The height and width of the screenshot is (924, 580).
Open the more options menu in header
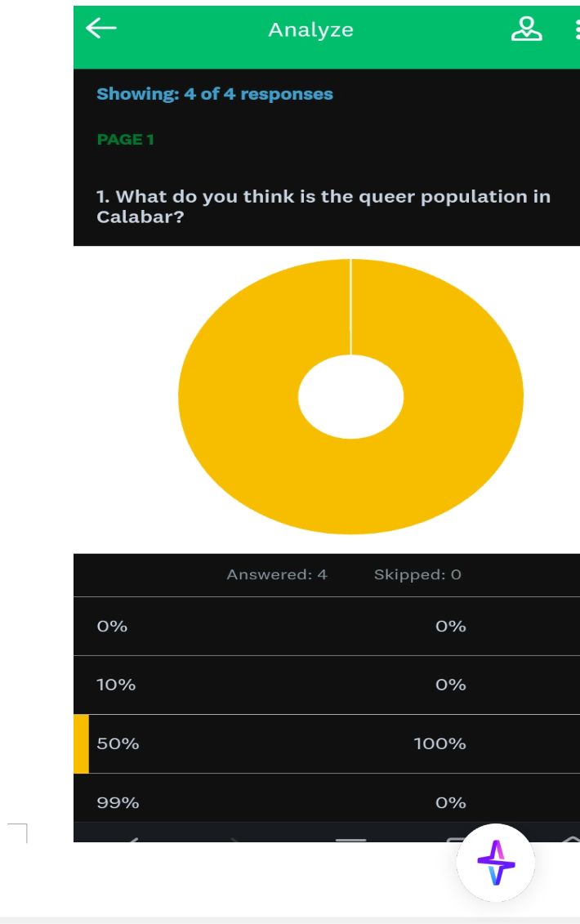click(x=575, y=29)
